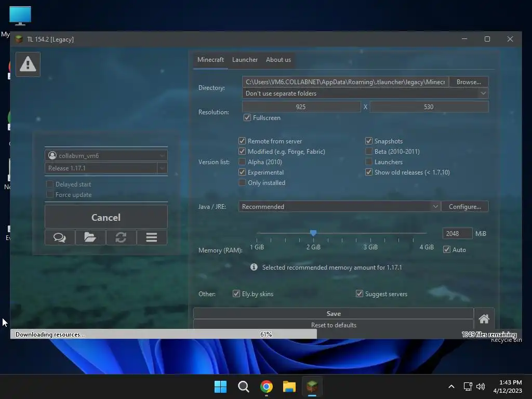Click the Minecraft directory path field
The height and width of the screenshot is (399, 532).
pyautogui.click(x=345, y=82)
